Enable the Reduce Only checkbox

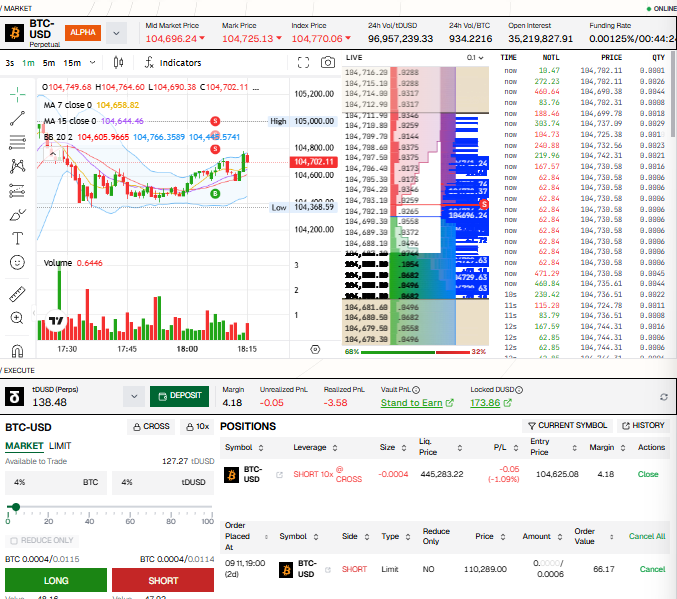pyautogui.click(x=14, y=541)
